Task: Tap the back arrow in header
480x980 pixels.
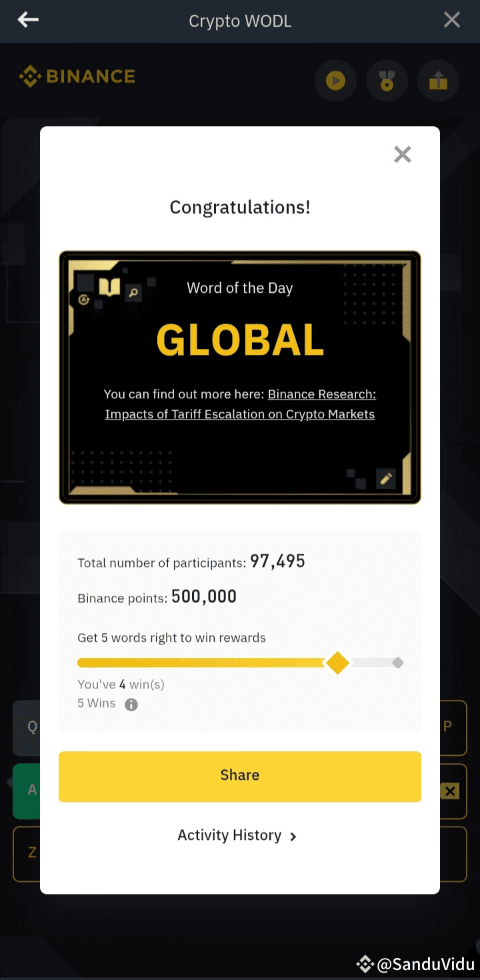Action: pyautogui.click(x=28, y=20)
